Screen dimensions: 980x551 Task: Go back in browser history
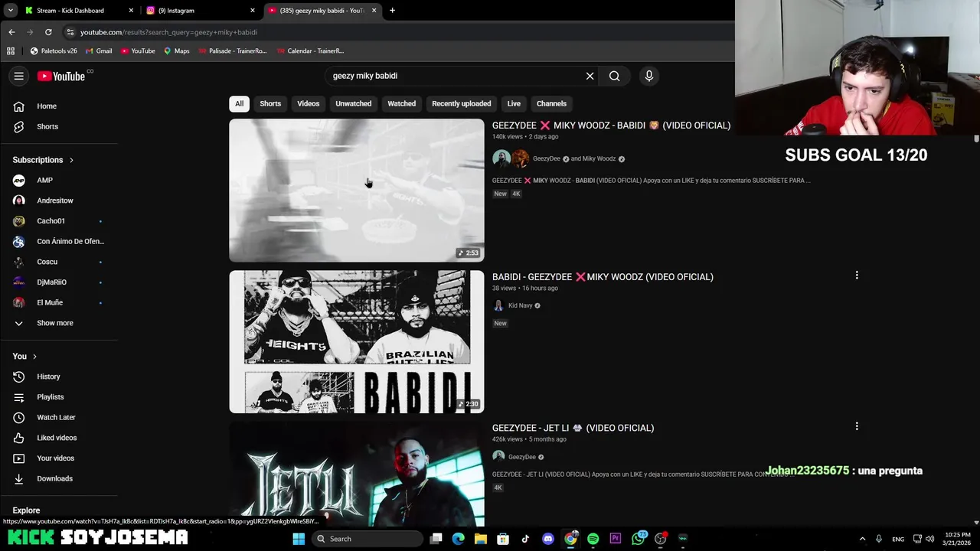click(x=11, y=32)
